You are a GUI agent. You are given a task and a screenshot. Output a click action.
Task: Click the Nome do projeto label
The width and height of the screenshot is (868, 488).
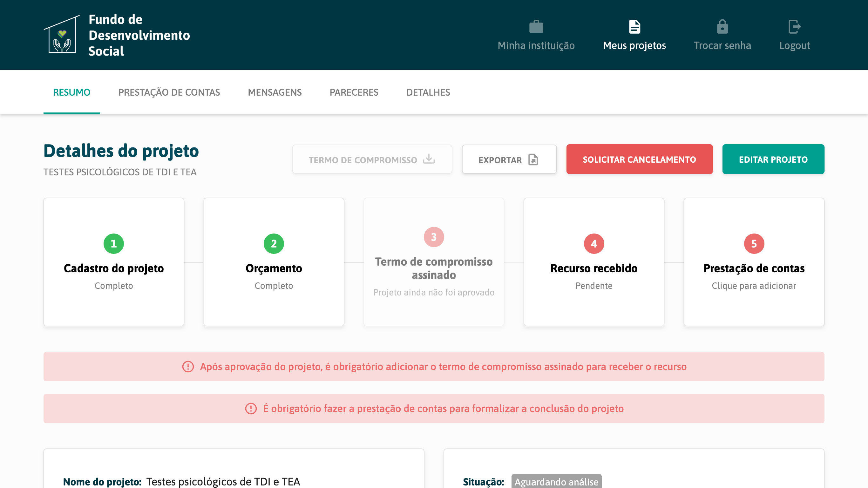click(x=102, y=482)
